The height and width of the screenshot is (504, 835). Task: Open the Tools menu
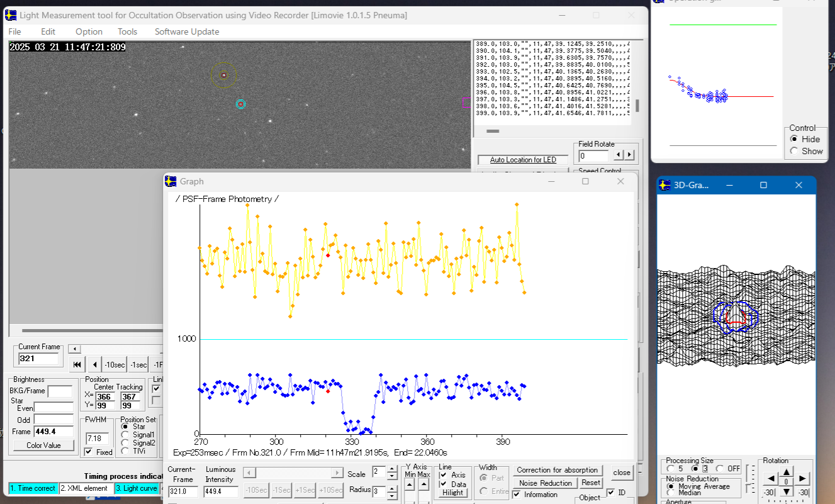127,31
